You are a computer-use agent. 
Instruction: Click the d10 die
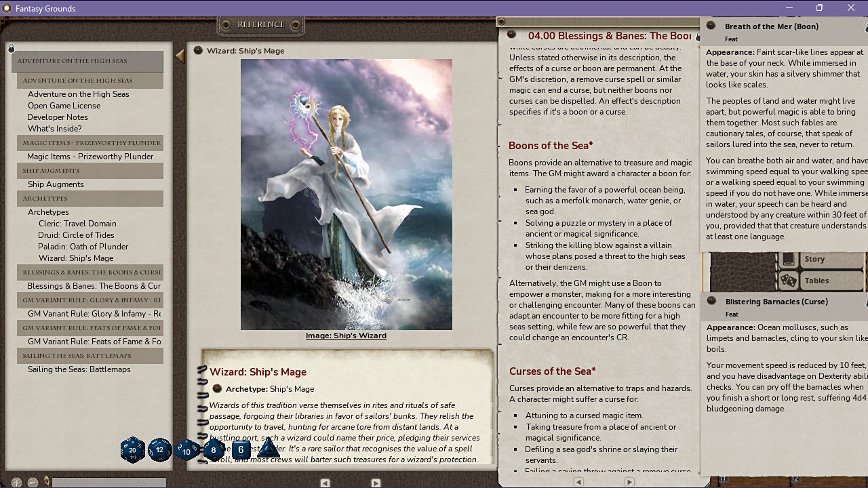[186, 451]
